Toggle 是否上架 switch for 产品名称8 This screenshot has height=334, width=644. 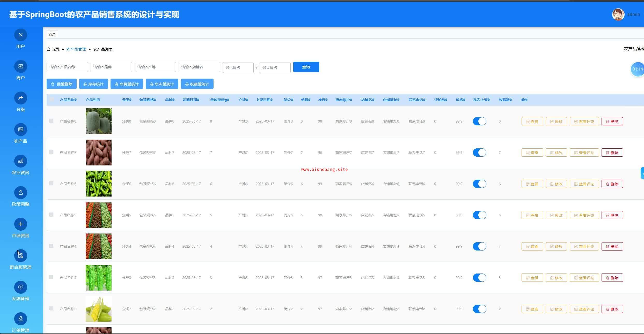pos(479,121)
